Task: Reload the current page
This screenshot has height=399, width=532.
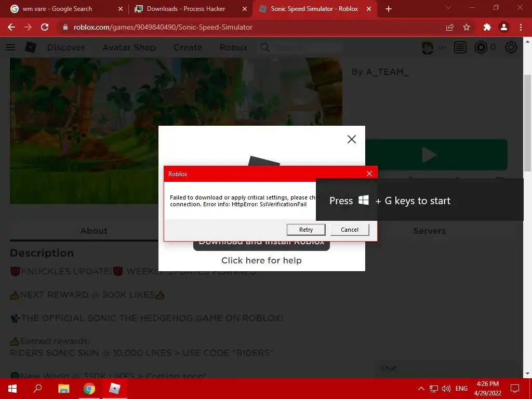Action: point(45,27)
